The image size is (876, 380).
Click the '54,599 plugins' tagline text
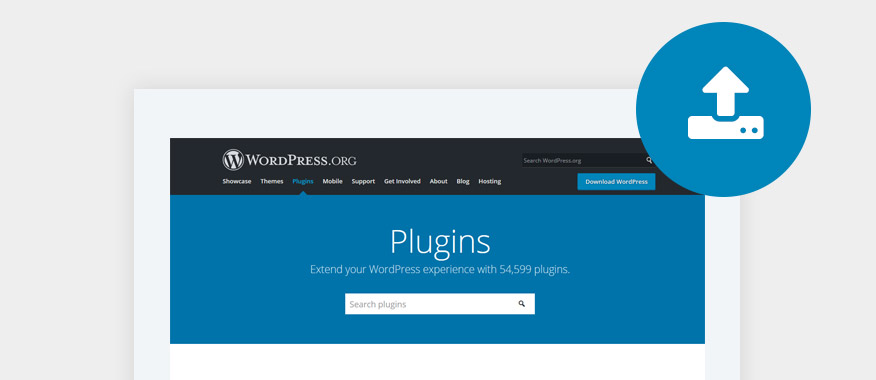click(x=440, y=269)
